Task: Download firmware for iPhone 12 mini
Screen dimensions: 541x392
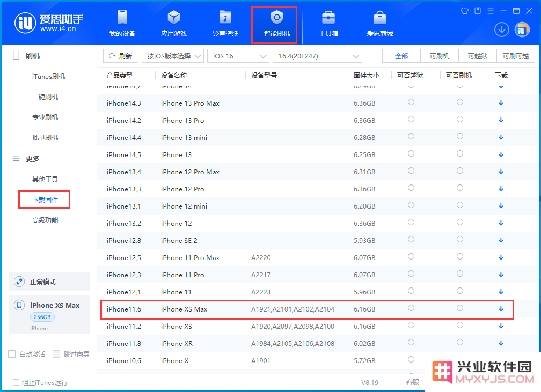Action: pyautogui.click(x=501, y=206)
